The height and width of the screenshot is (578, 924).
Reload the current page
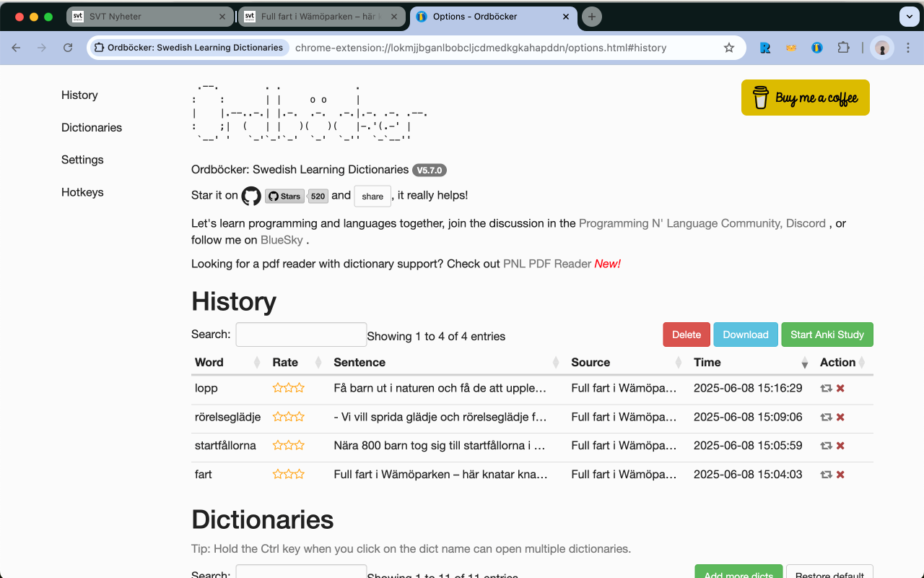click(68, 48)
